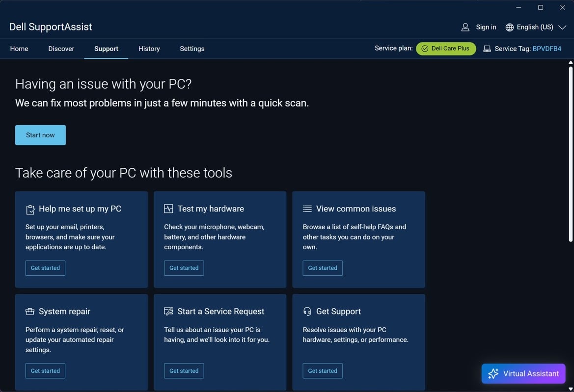This screenshot has height=392, width=574.
Task: Click the Start now button
Action: (40, 135)
